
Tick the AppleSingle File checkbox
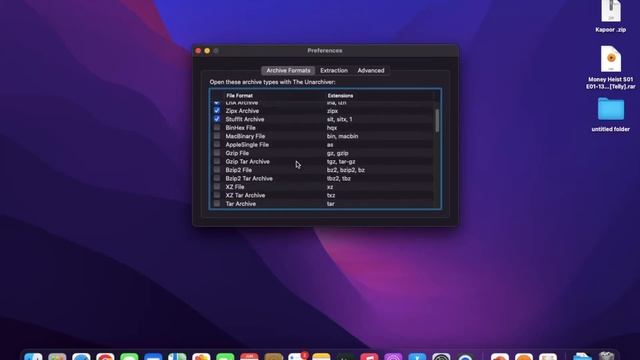pyautogui.click(x=217, y=144)
